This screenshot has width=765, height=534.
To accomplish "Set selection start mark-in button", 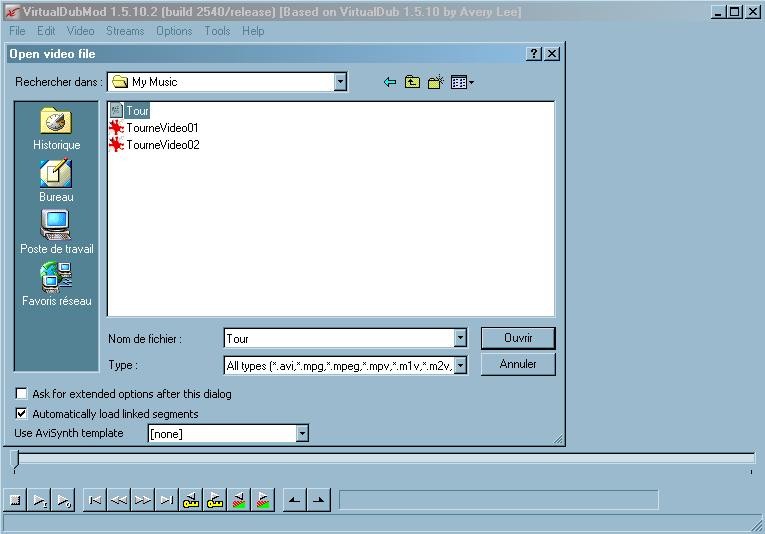I will (x=294, y=500).
